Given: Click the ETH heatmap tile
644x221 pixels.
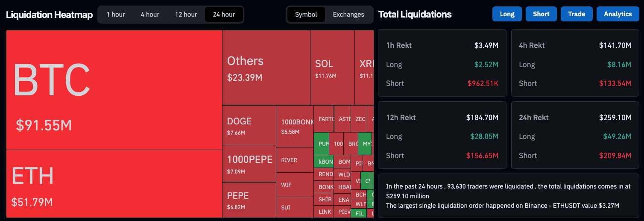Looking at the screenshot, I should tap(114, 184).
